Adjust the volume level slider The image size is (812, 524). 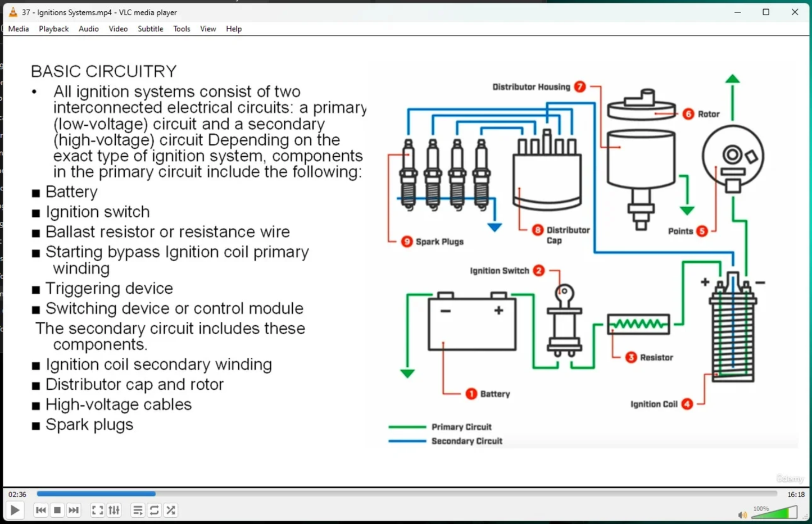pyautogui.click(x=774, y=512)
